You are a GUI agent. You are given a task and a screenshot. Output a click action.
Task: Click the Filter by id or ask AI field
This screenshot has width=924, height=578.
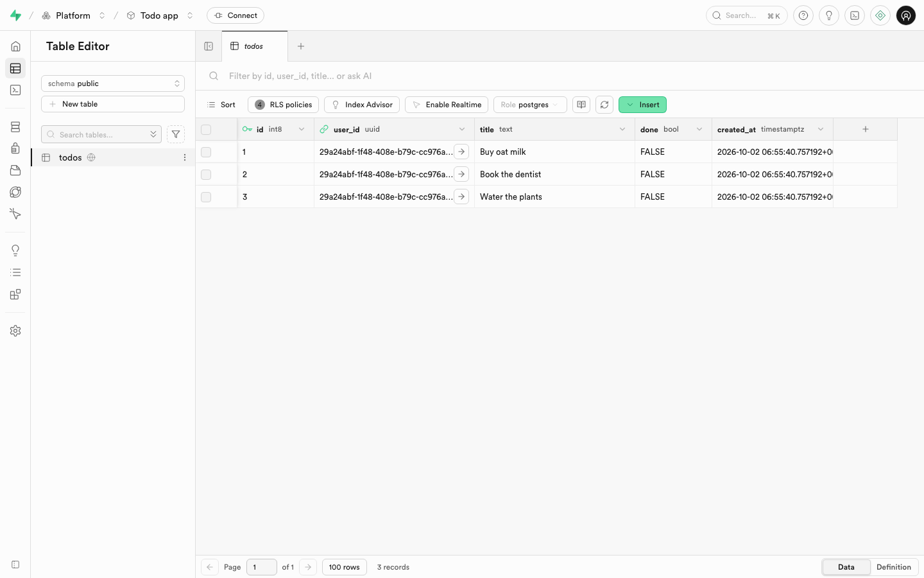point(560,76)
